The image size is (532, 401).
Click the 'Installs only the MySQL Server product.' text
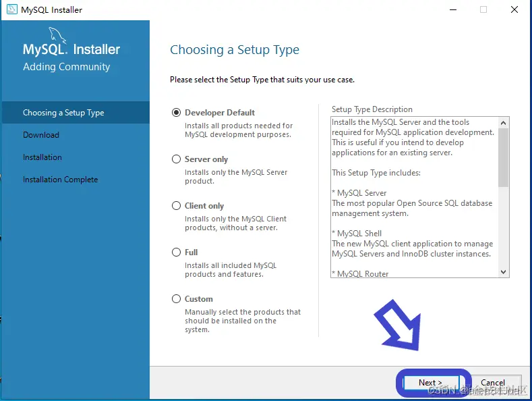point(236,177)
